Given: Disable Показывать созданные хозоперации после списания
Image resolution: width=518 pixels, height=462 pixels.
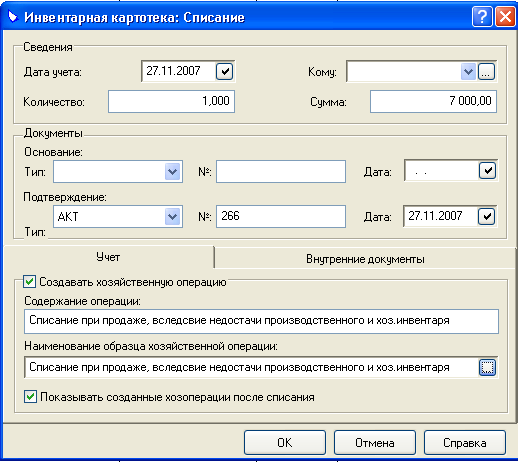Looking at the screenshot, I should tap(30, 397).
